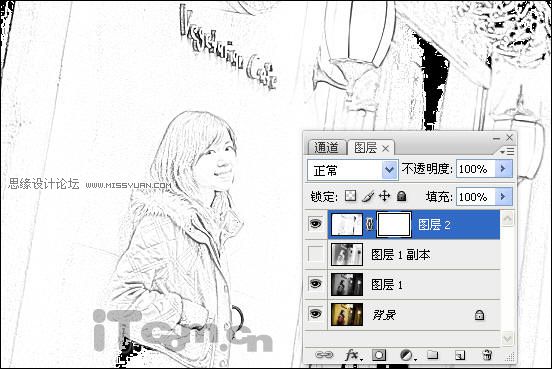This screenshot has height=369, width=552.
Task: Minimize the layers panel
Action: [x=496, y=139]
